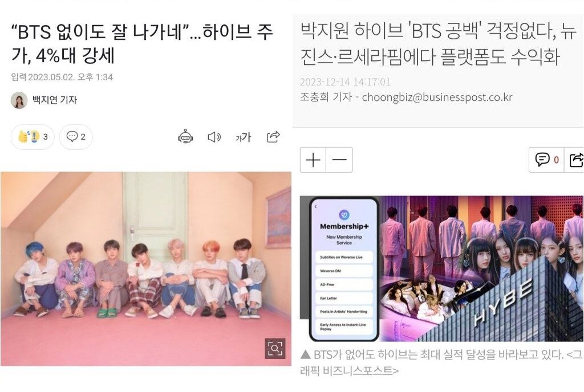Click the image caption about 하이브 최대 실적
Screen dimensions: 584x392
click(x=441, y=362)
